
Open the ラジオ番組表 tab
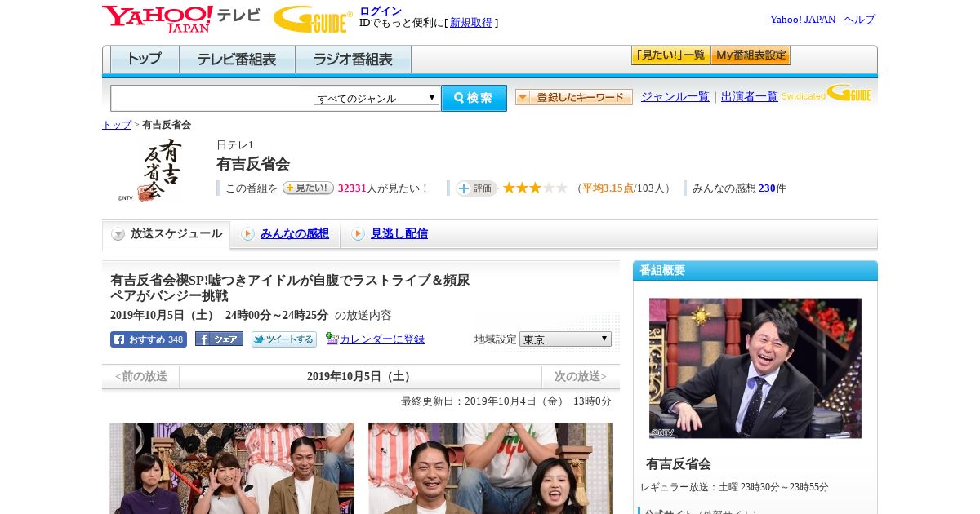pyautogui.click(x=353, y=60)
